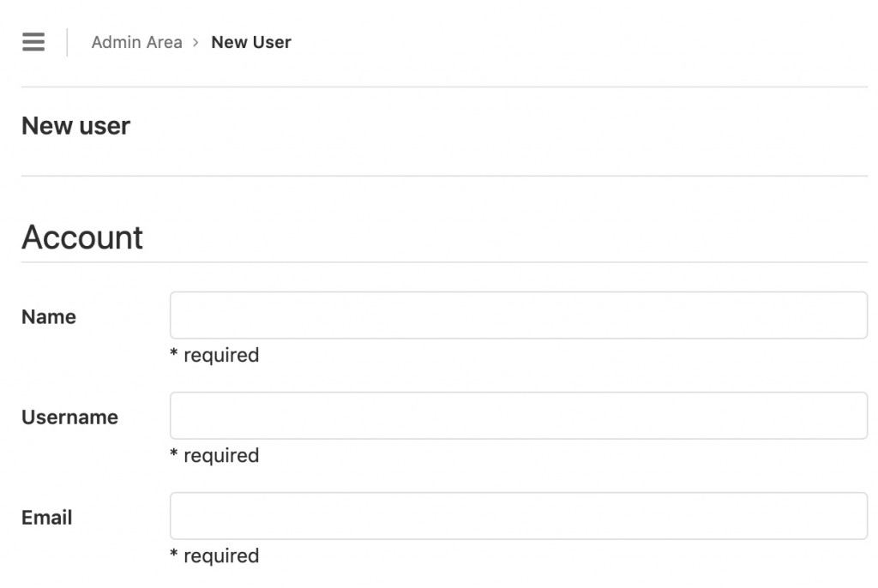Click required hint under Name field
The image size is (878, 588).
click(214, 355)
